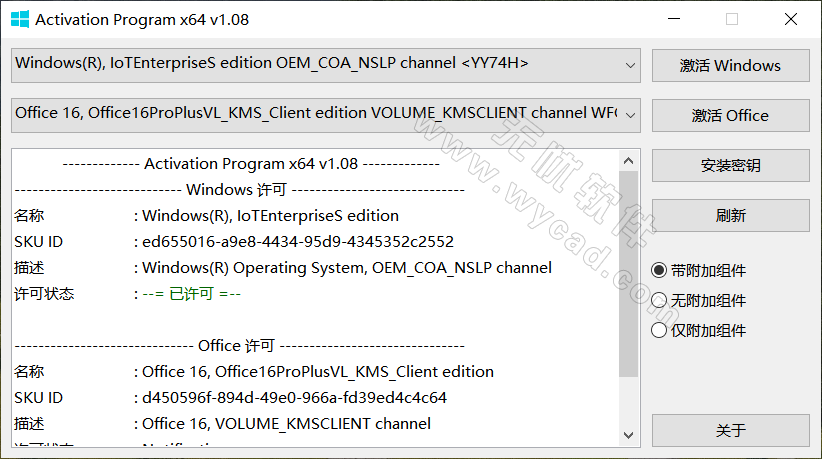Click the log panel scrollbar thumb

tap(628, 270)
